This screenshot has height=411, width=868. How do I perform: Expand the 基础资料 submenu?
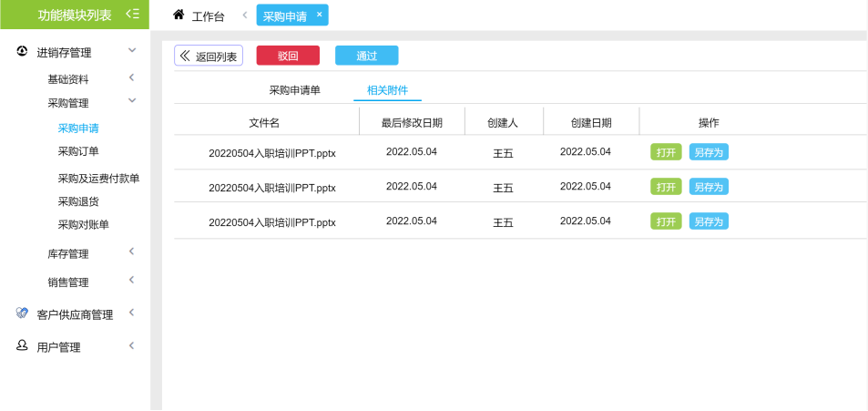pos(132,78)
